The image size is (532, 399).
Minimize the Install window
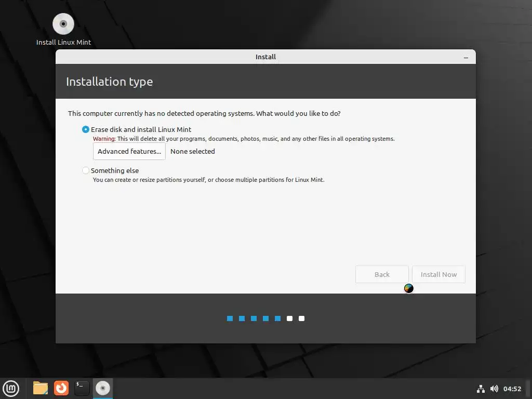click(466, 57)
